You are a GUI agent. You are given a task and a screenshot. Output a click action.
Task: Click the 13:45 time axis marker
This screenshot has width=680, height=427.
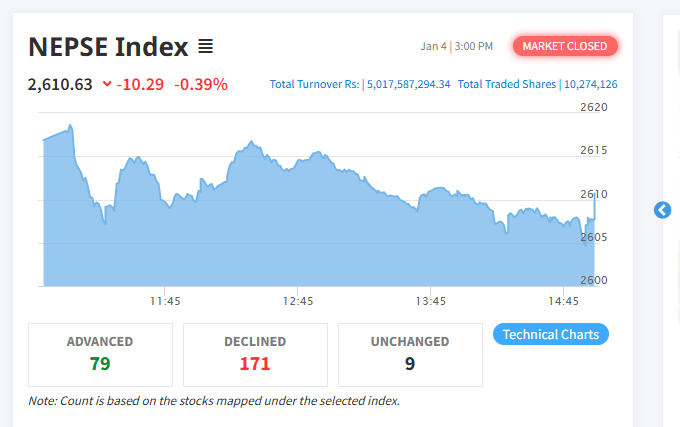[x=431, y=301]
